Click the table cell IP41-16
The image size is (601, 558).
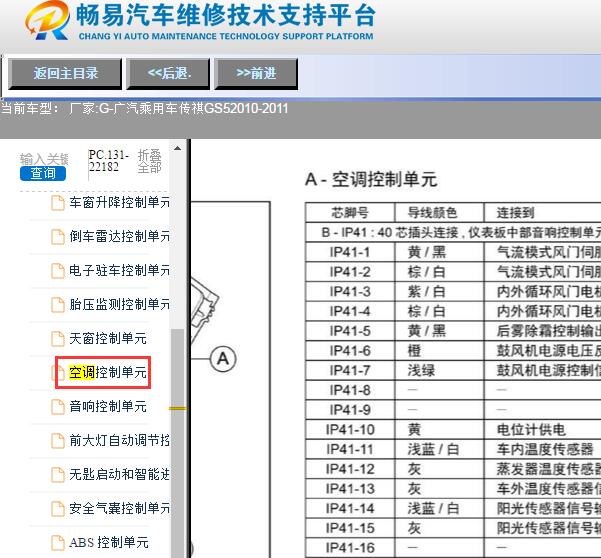350,548
